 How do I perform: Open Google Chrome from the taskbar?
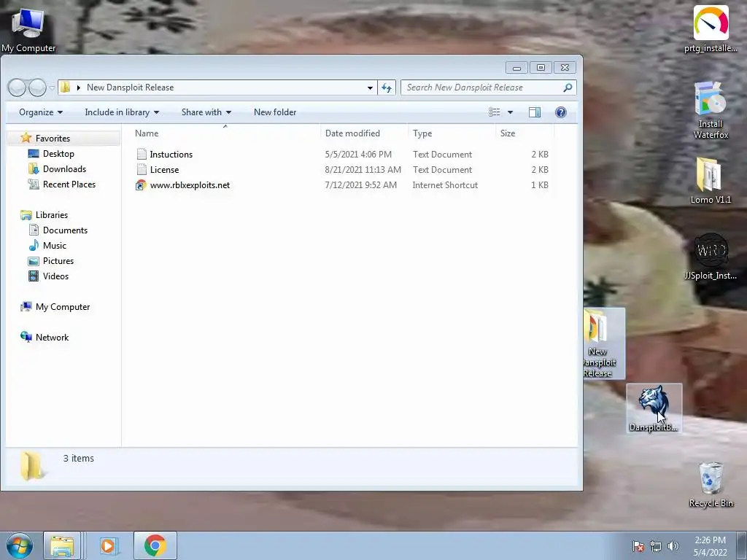(x=155, y=545)
